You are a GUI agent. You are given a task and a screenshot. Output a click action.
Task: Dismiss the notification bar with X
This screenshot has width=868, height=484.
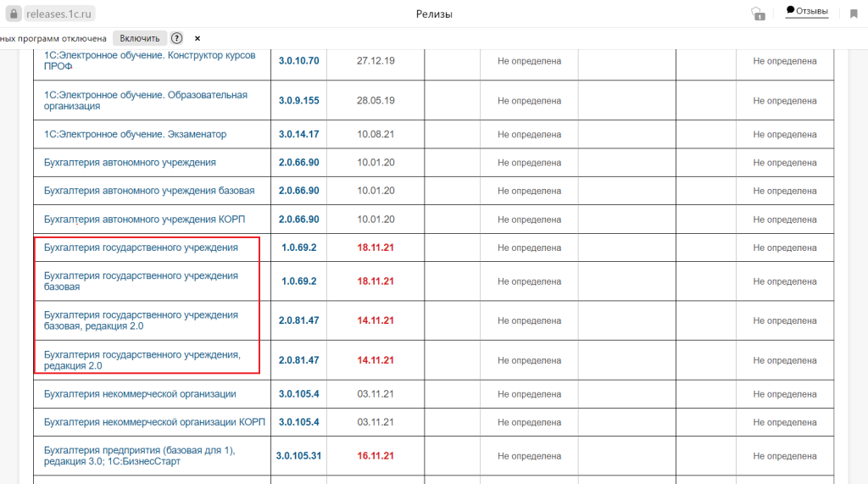point(198,38)
